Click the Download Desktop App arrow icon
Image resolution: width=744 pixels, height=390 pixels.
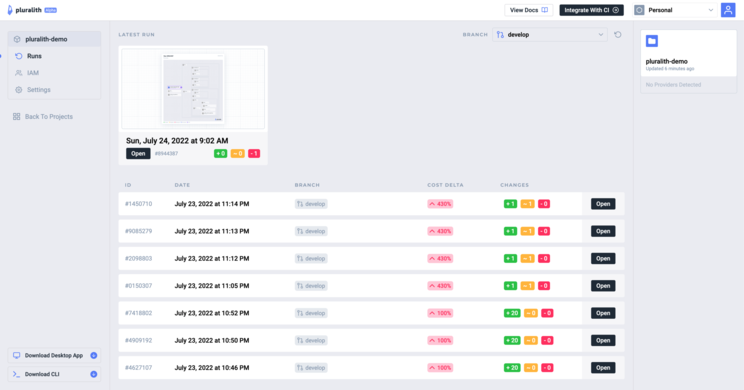coord(93,355)
